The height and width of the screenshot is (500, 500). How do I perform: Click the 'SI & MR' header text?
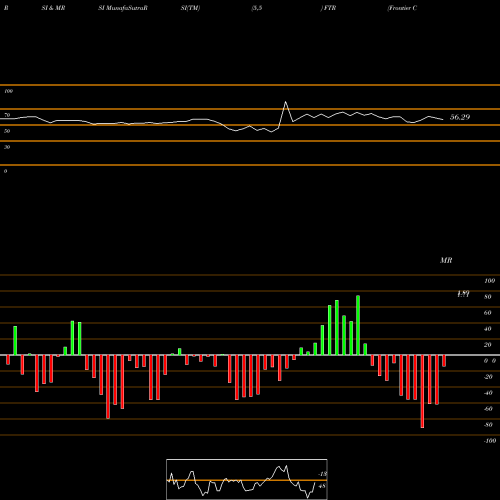pyautogui.click(x=53, y=8)
